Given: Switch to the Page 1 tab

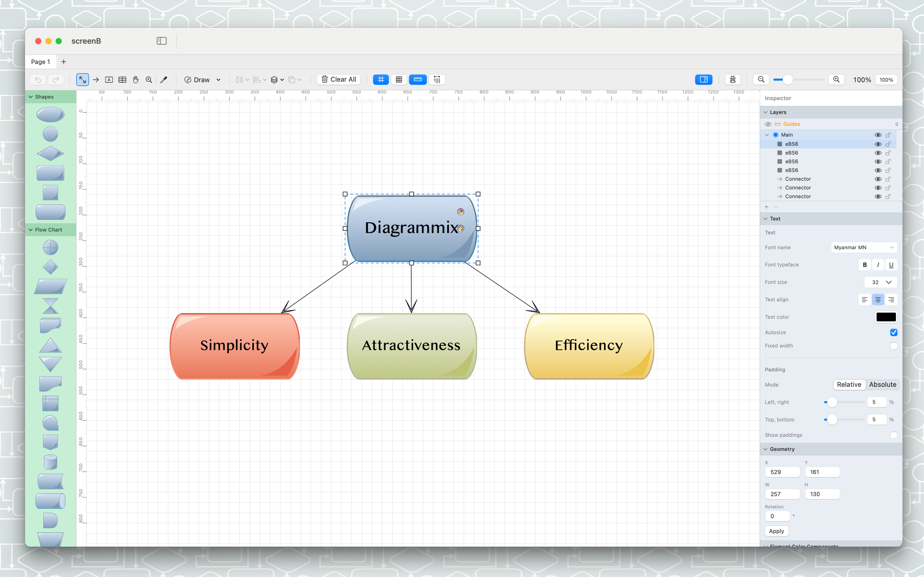Looking at the screenshot, I should (40, 62).
